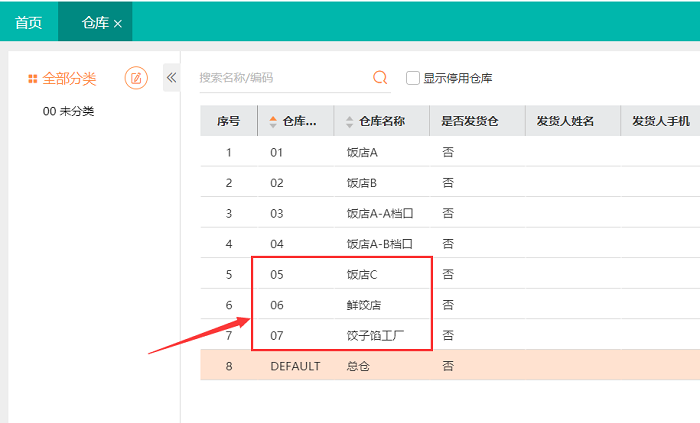Click the edit category icon
Screen dimensions: 700x423
coord(135,78)
